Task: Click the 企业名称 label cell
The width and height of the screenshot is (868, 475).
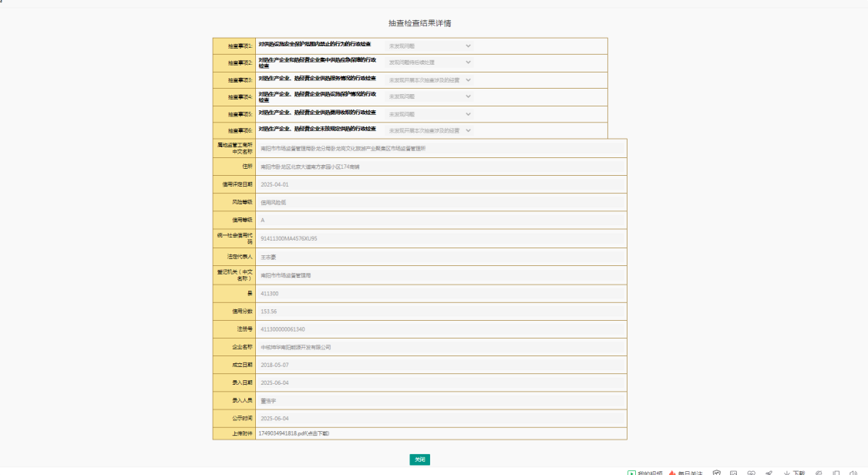Action: coord(234,347)
